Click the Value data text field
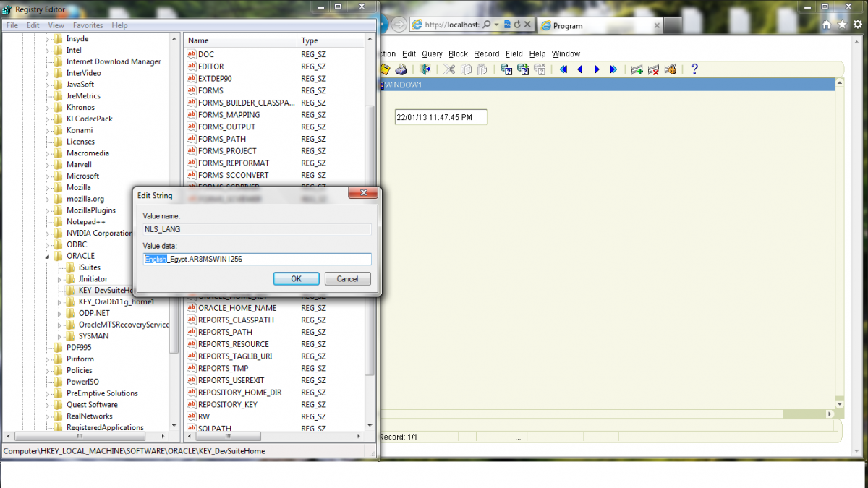 point(257,260)
